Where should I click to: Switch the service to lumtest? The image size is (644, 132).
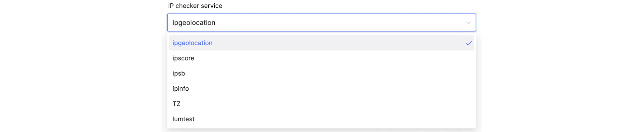pos(321,119)
